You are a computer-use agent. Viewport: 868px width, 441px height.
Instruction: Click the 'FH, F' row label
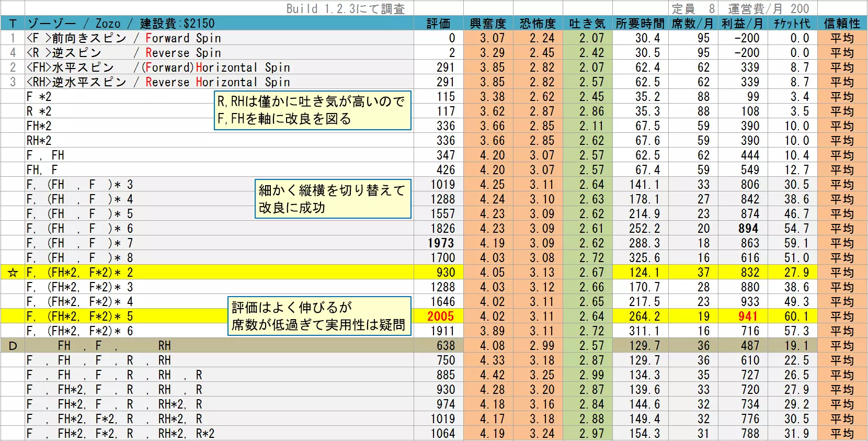[x=42, y=170]
